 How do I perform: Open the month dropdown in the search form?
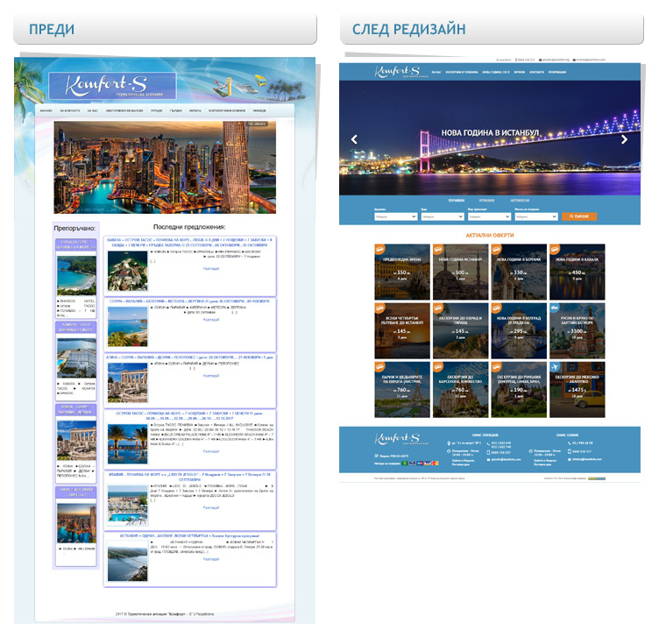(x=535, y=216)
